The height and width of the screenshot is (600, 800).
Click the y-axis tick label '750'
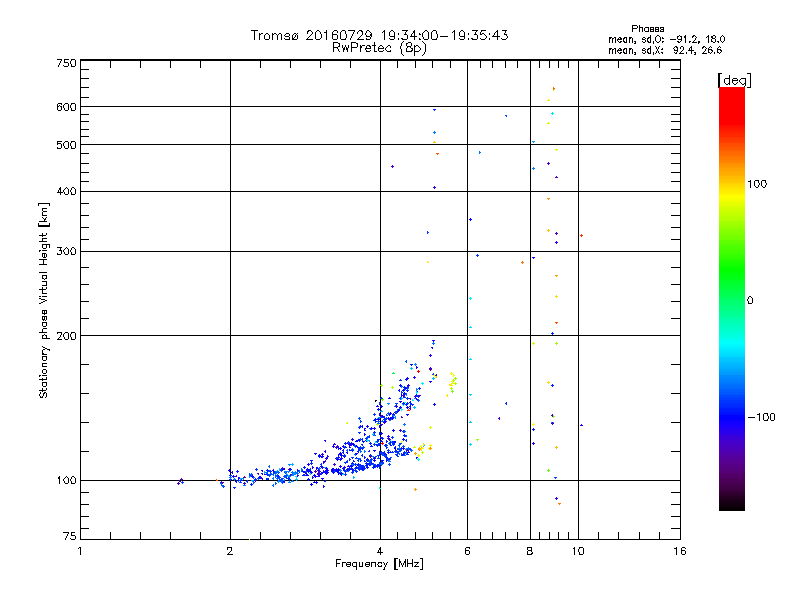tap(66, 63)
